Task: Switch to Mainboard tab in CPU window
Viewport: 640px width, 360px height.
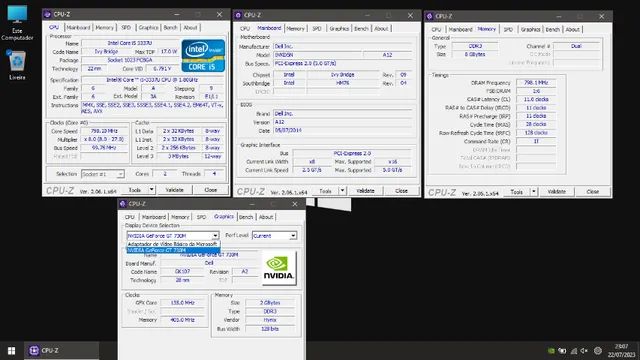Action: (x=78, y=28)
